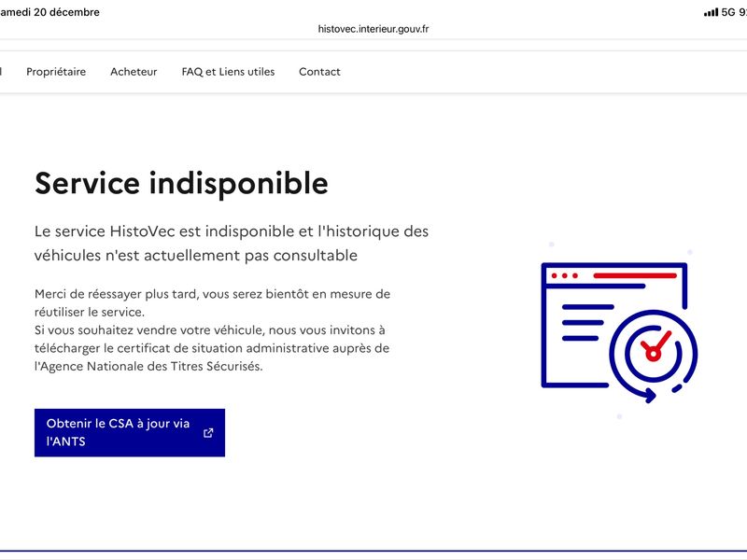The height and width of the screenshot is (560, 747).
Task: Tap the external link icon on the ANTS button
Action: 208,433
